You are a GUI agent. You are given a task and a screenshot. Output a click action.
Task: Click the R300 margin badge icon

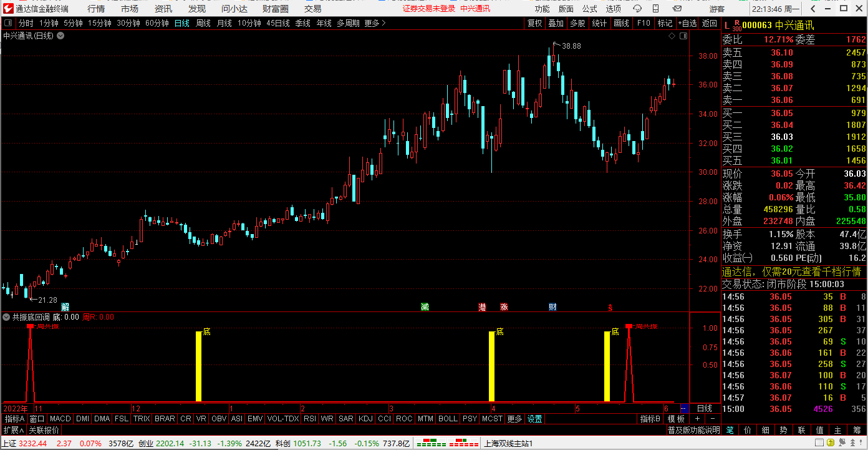coord(736,26)
